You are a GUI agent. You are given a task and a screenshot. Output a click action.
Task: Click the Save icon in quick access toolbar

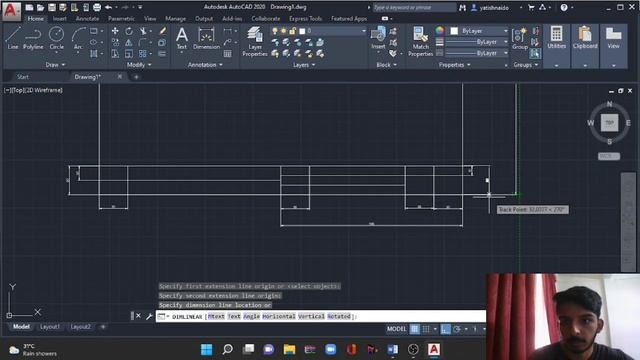pyautogui.click(x=52, y=7)
